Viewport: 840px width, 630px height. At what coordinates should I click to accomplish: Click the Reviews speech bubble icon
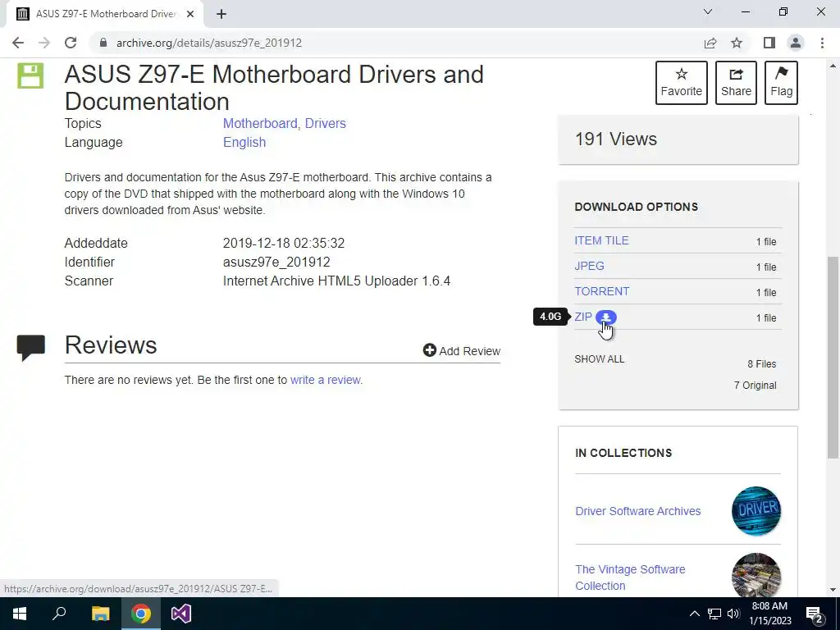pyautogui.click(x=30, y=348)
